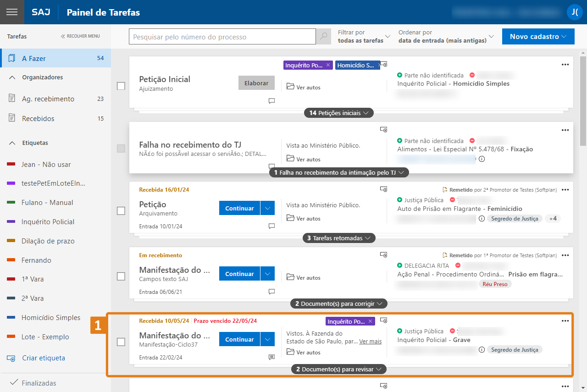
Task: Open the hamburger main menu
Action: 12,12
